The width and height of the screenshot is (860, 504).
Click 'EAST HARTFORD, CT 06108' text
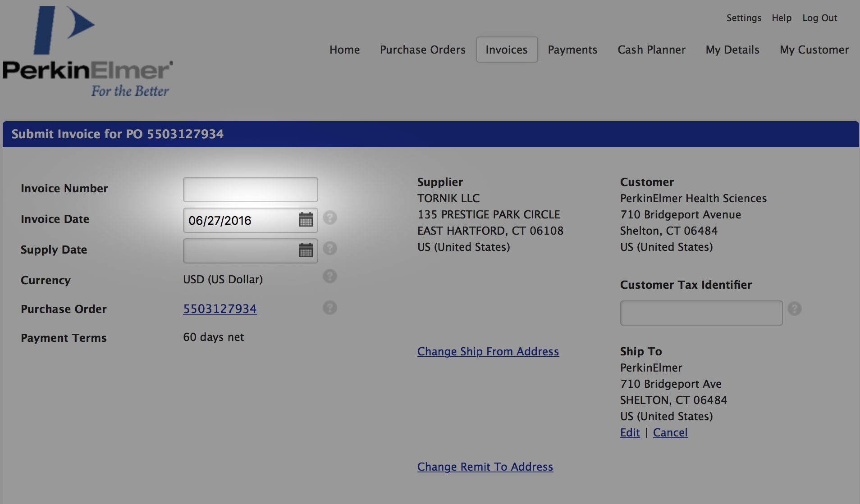(x=490, y=231)
